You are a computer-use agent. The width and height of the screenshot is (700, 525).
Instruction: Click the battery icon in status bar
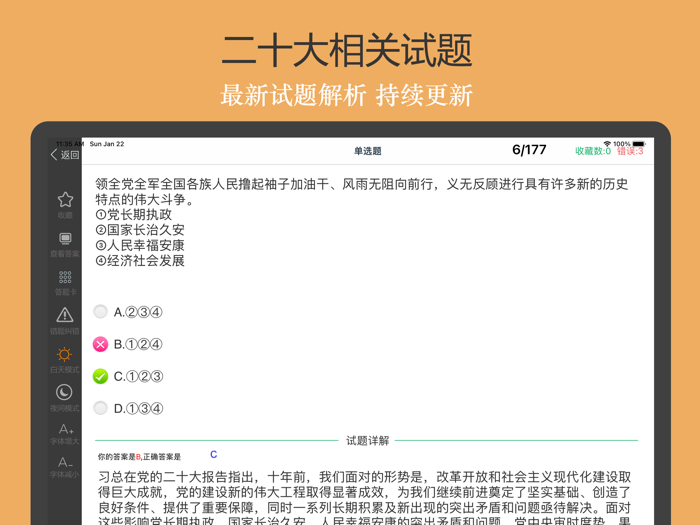pos(639,144)
